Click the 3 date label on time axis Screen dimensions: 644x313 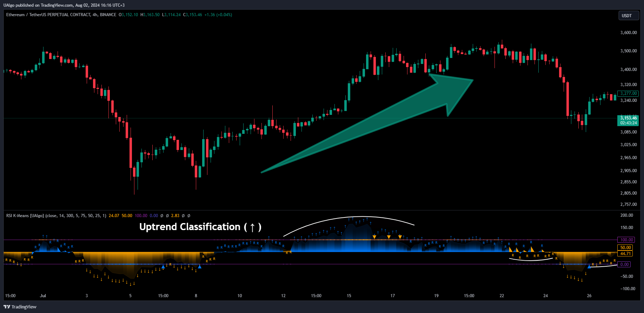coord(87,296)
